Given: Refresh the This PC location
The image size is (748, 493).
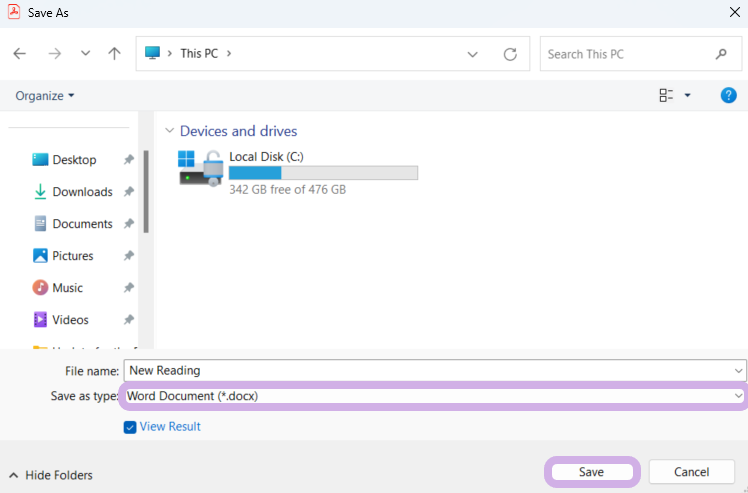Looking at the screenshot, I should 510,54.
